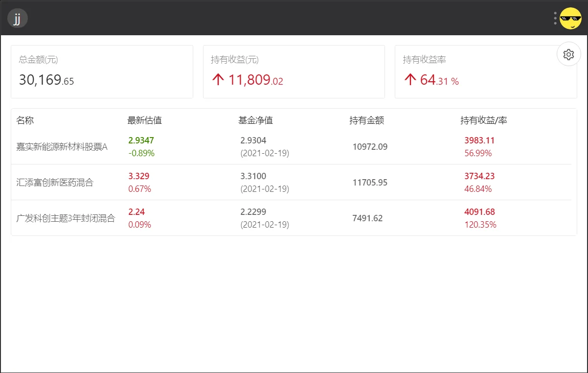Click return rate 120.35%
588x373 pixels.
coord(480,225)
